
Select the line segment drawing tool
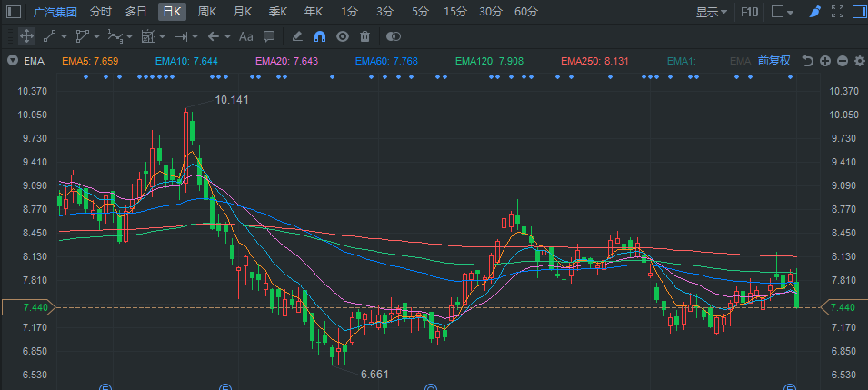pyautogui.click(x=50, y=36)
